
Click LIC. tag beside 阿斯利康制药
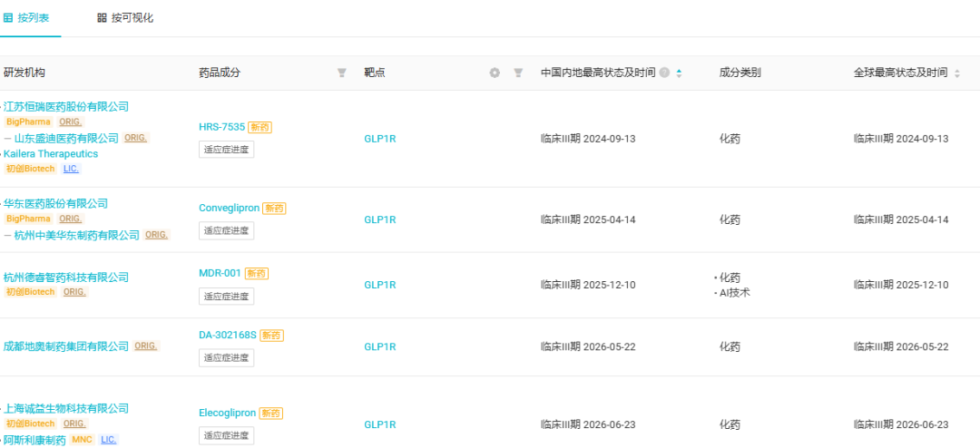coord(108,439)
